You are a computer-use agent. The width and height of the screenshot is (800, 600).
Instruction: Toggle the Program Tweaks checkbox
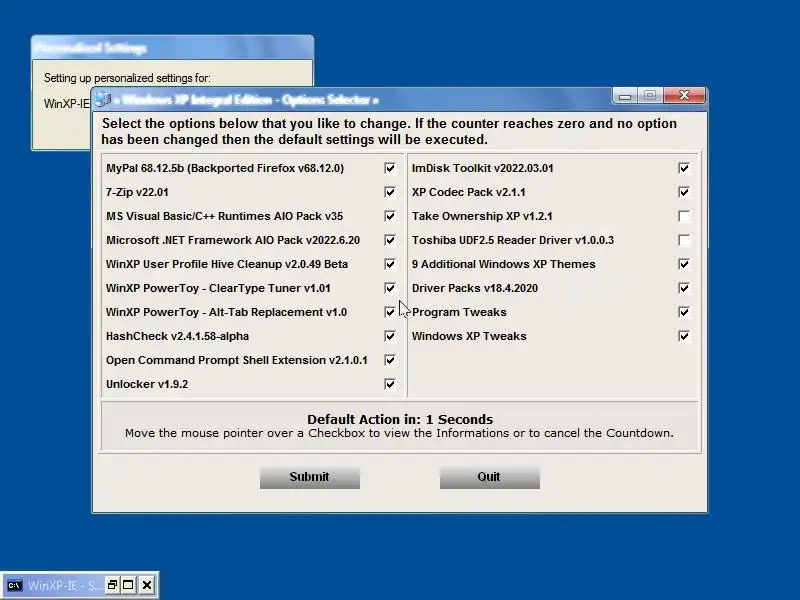(684, 312)
